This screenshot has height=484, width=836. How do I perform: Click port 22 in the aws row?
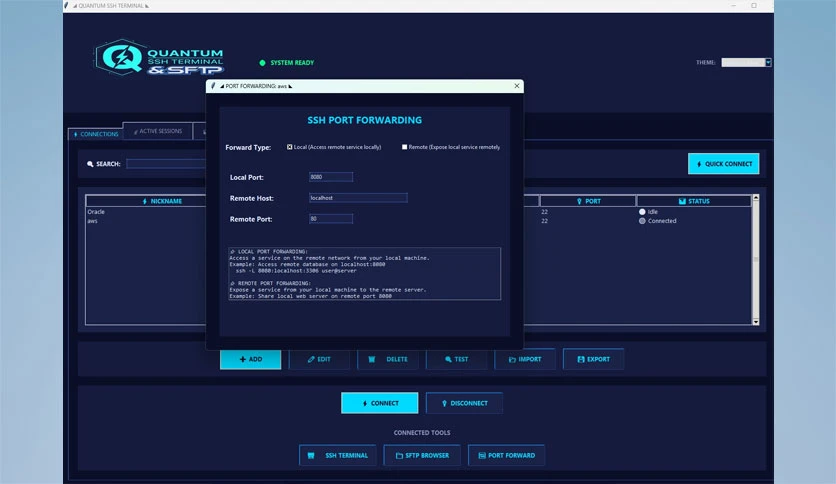[x=544, y=221]
